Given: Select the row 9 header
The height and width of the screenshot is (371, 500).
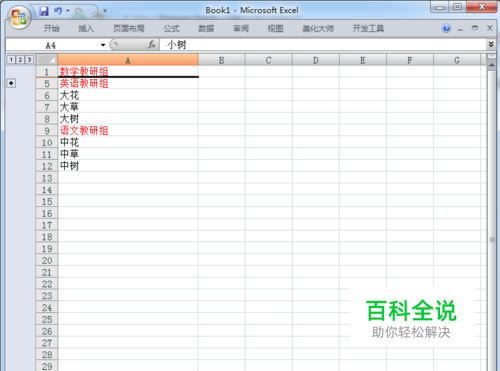Looking at the screenshot, I should click(47, 131).
